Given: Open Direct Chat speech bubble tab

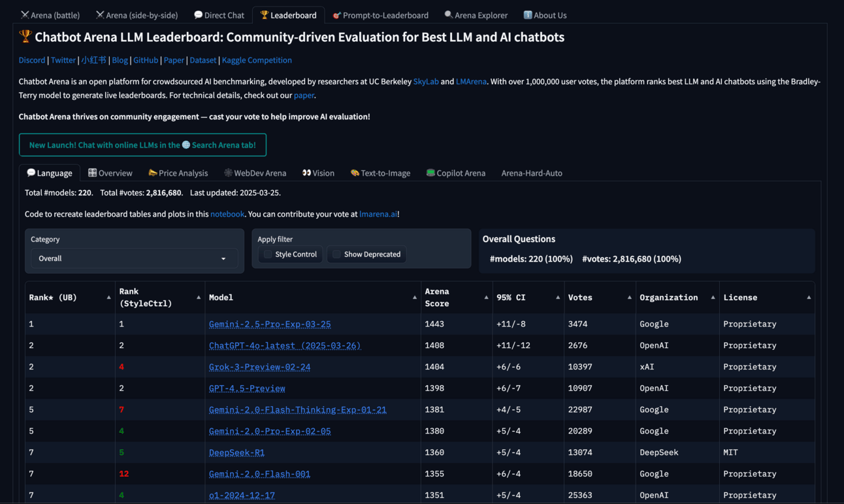Looking at the screenshot, I should pos(219,15).
